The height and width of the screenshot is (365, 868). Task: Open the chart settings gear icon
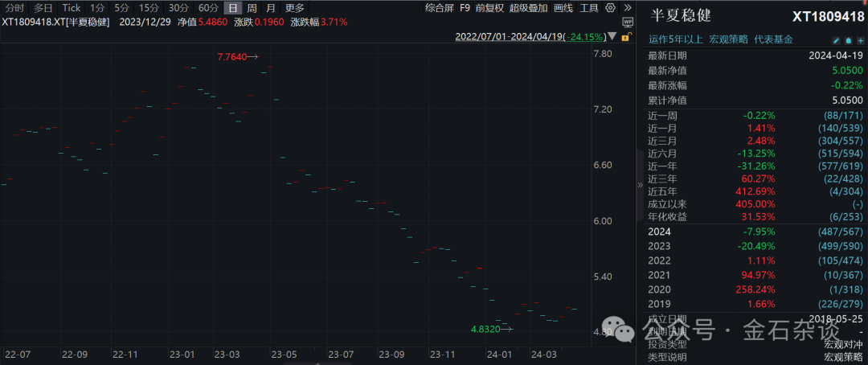click(x=611, y=8)
